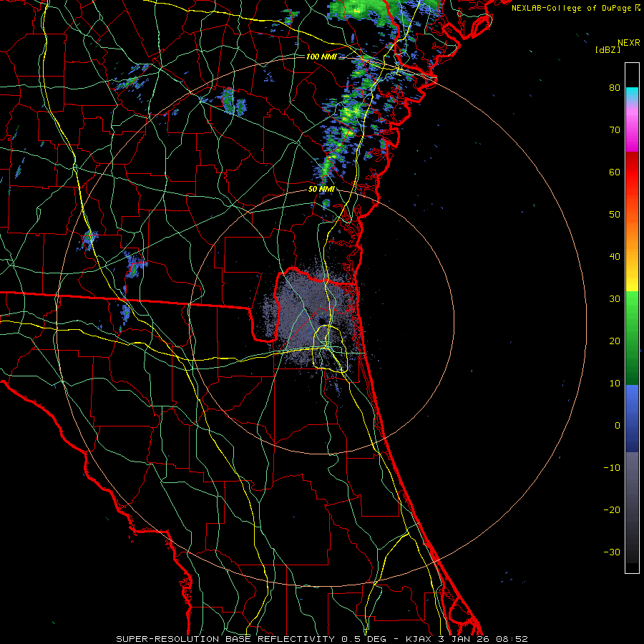Click the [dBZ] unit label
644x644 pixels.
(x=608, y=50)
